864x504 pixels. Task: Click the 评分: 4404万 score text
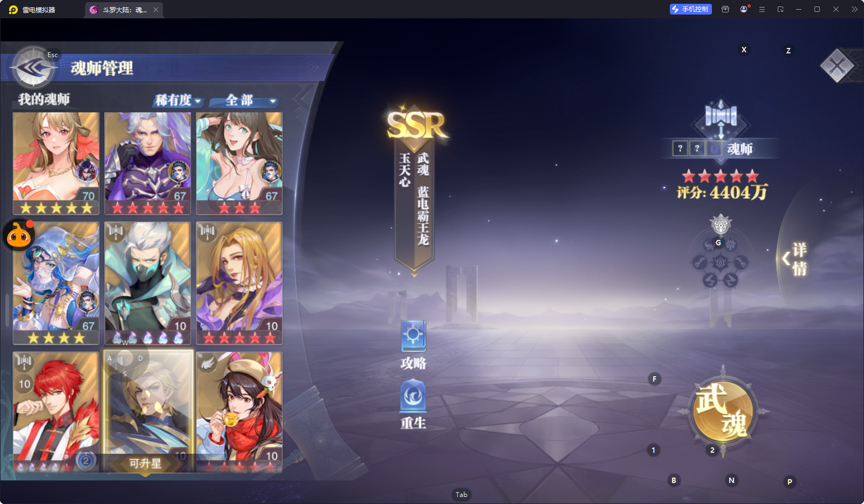tap(723, 192)
